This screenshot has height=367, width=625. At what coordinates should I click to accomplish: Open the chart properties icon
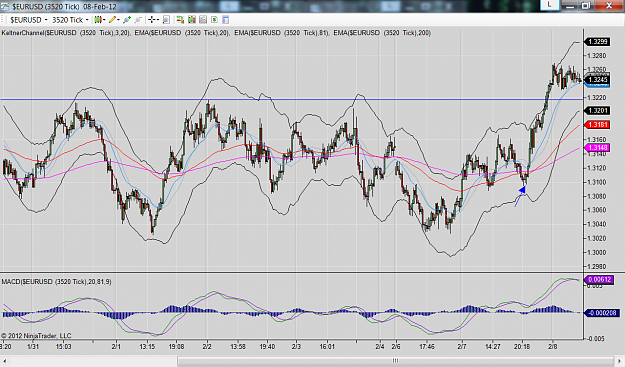(x=226, y=20)
